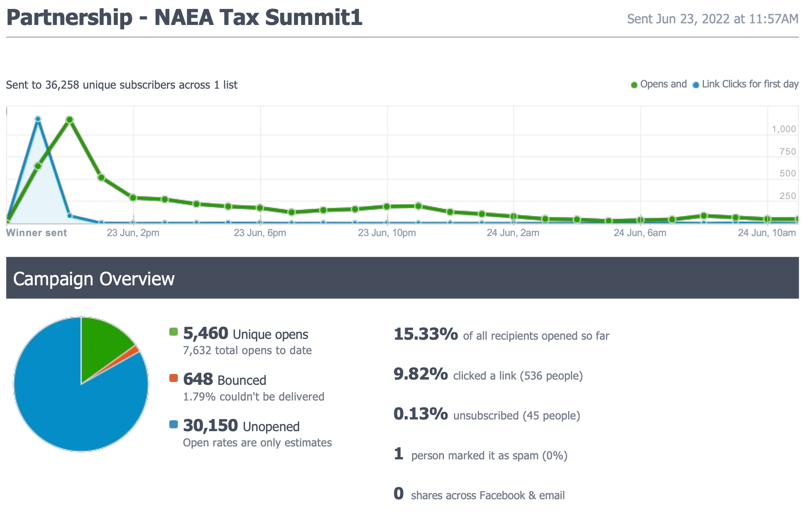Screen dimensions: 812x519
Task: Click the campaign title Partnership - NAEA Tax Summit1
Action: tap(185, 18)
